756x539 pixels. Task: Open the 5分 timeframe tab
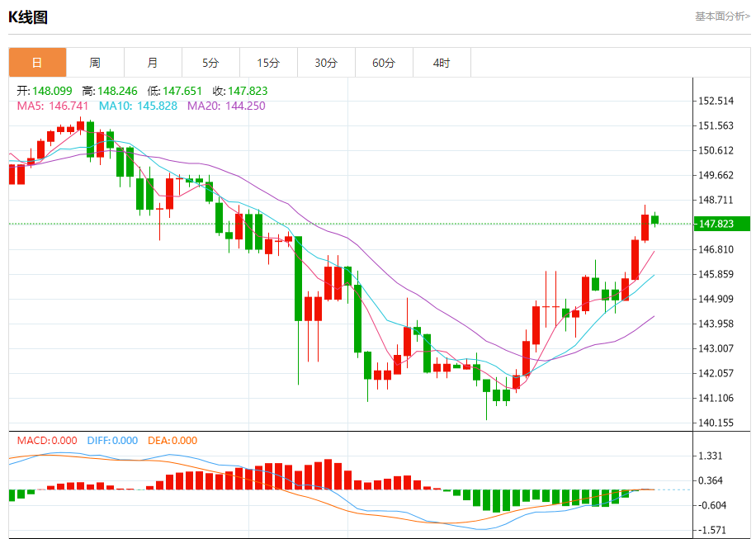[211, 62]
